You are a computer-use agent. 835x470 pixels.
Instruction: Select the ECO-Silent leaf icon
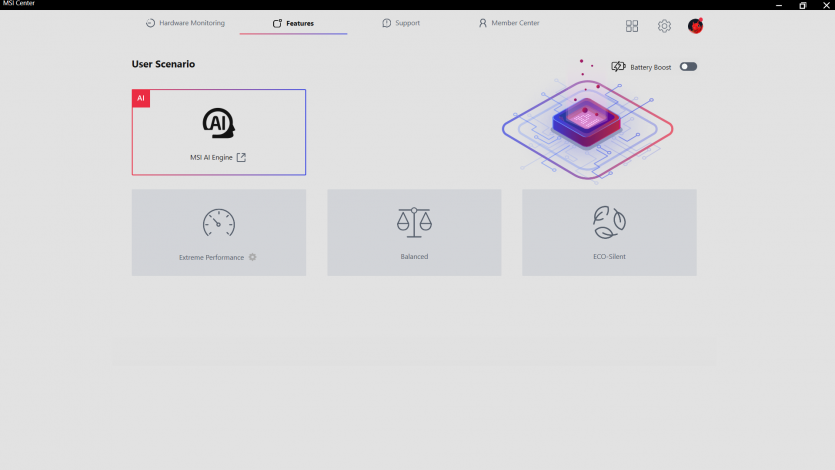tap(609, 222)
